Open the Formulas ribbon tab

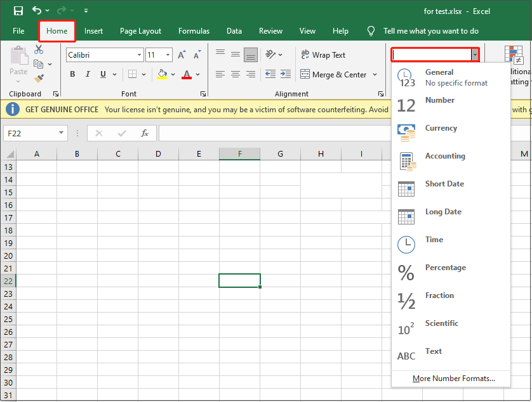coord(194,30)
